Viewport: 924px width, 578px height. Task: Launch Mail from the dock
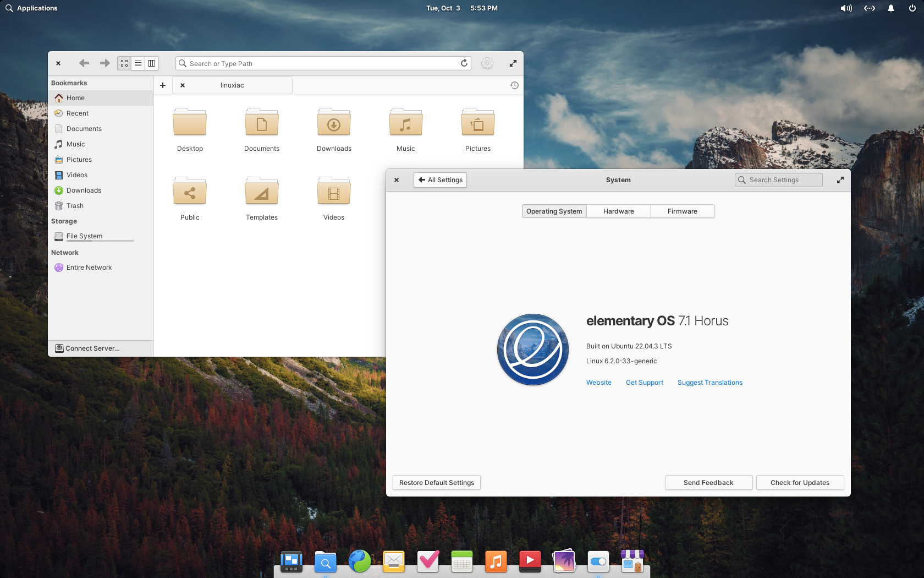tap(394, 561)
